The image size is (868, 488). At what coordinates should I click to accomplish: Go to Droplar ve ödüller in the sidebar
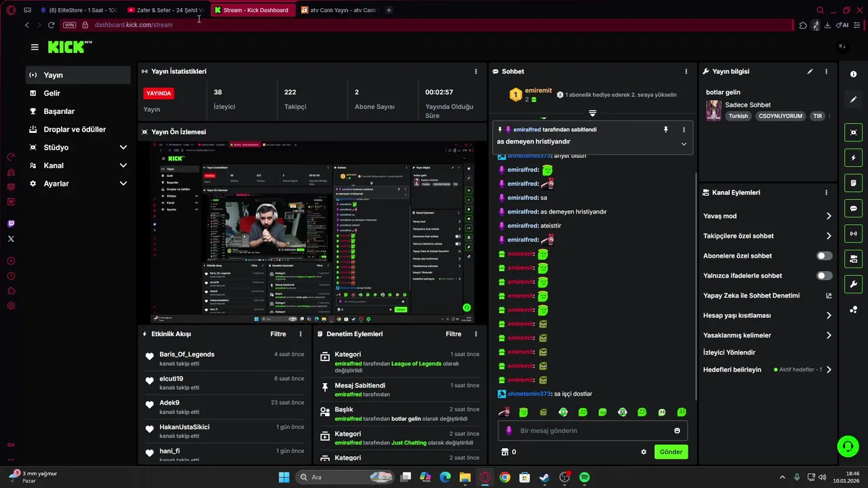(x=78, y=129)
